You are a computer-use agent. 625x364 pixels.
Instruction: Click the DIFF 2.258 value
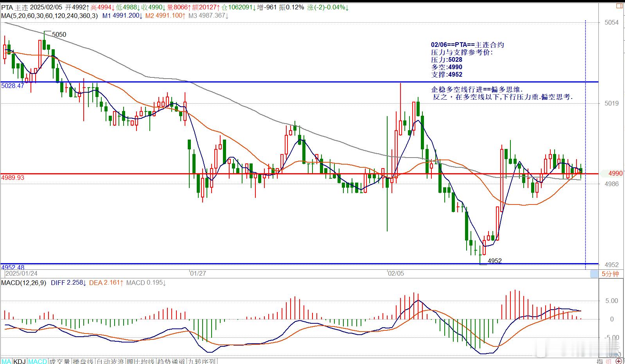tap(69, 283)
